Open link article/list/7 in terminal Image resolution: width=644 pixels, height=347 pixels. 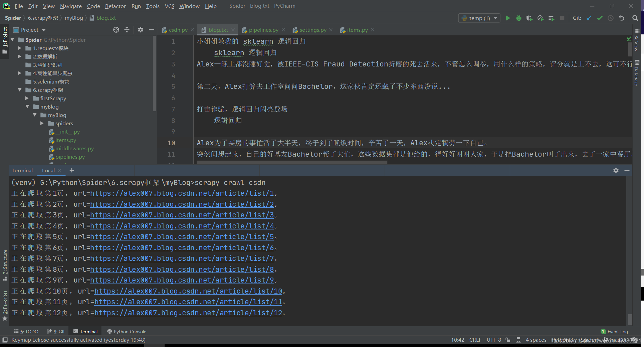[x=182, y=258]
